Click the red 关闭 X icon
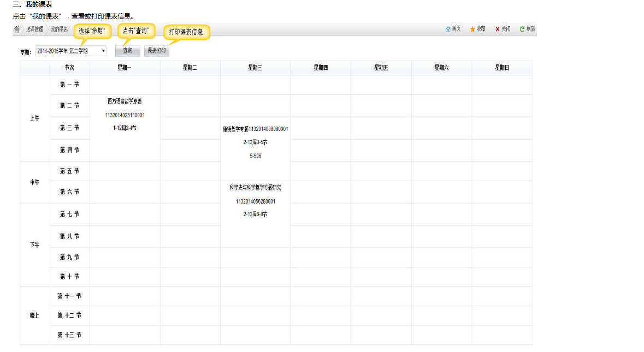The width and height of the screenshot is (644, 352). pyautogui.click(x=498, y=29)
